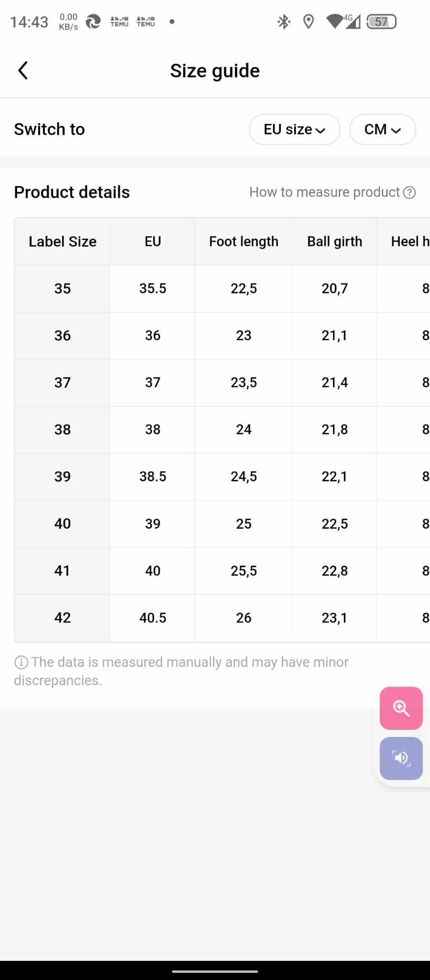
Task: Tap the Ball girth column header
Action: coord(334,242)
